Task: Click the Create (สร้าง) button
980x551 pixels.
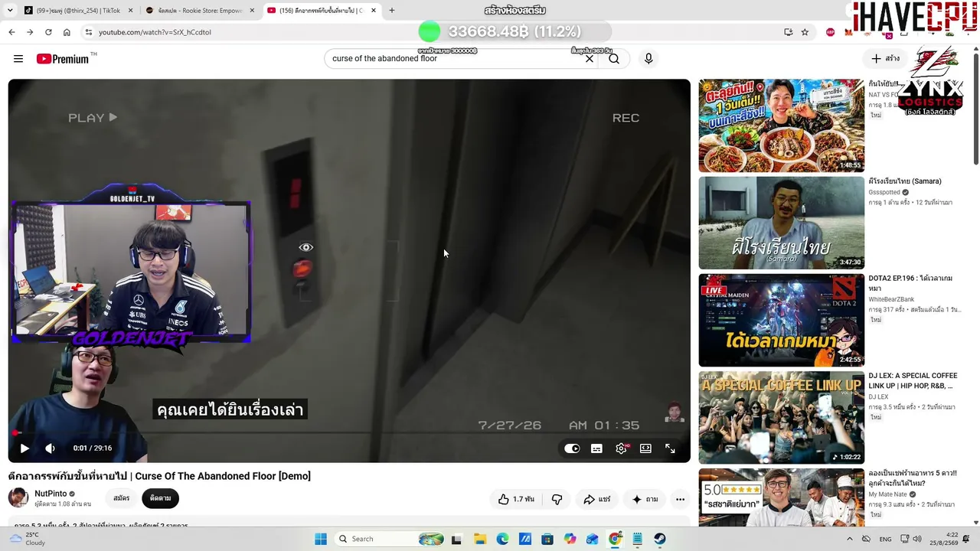Action: click(x=885, y=59)
